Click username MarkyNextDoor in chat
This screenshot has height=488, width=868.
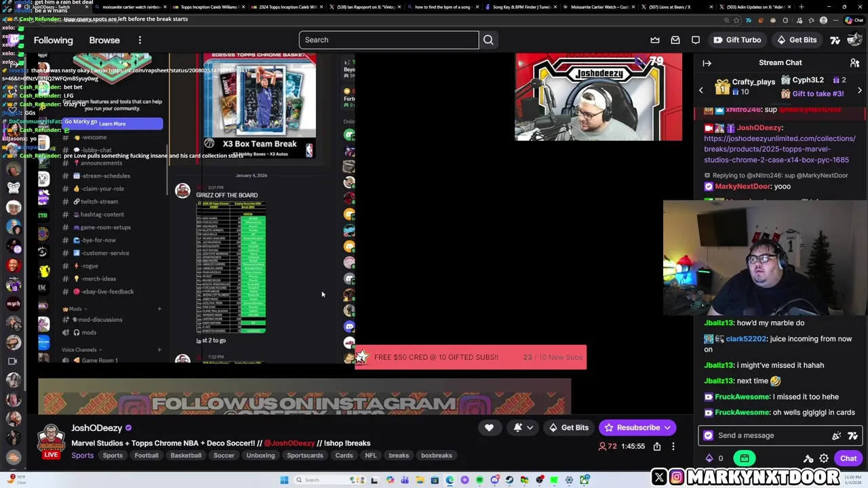743,186
